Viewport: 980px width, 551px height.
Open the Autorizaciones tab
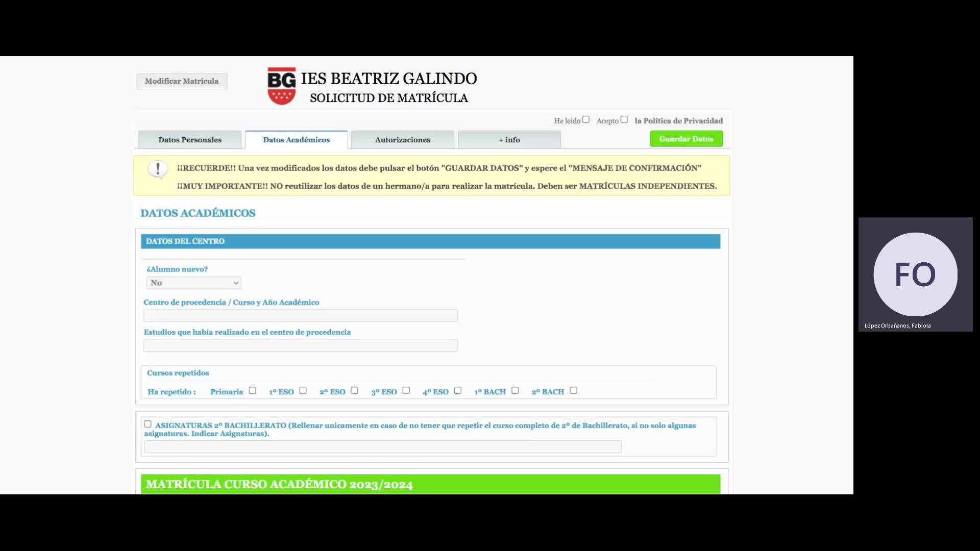pos(402,140)
